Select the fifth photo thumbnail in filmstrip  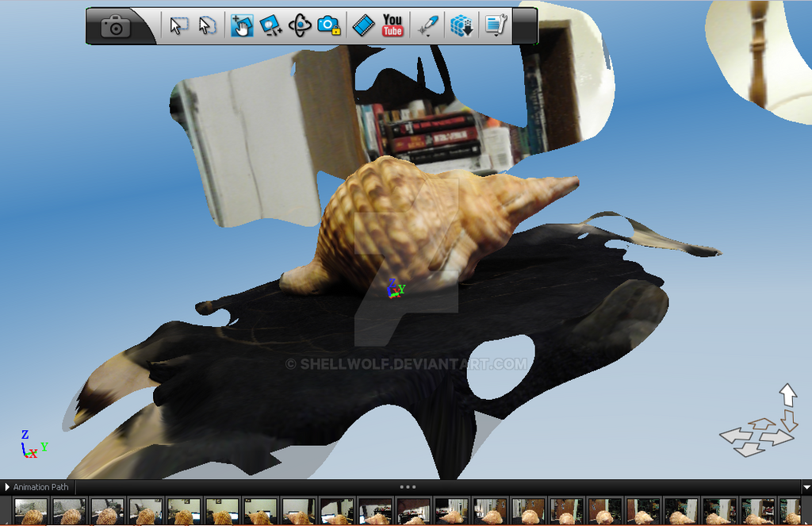click(x=184, y=512)
